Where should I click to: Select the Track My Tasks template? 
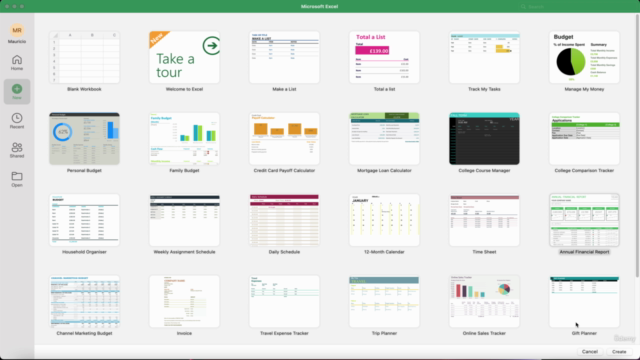point(484,57)
